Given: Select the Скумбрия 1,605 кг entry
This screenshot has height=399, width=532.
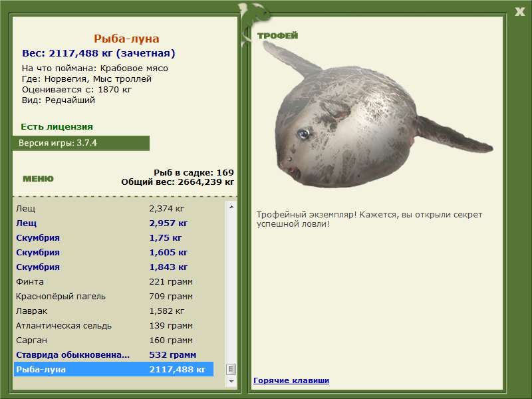Looking at the screenshot, I should click(x=114, y=252).
